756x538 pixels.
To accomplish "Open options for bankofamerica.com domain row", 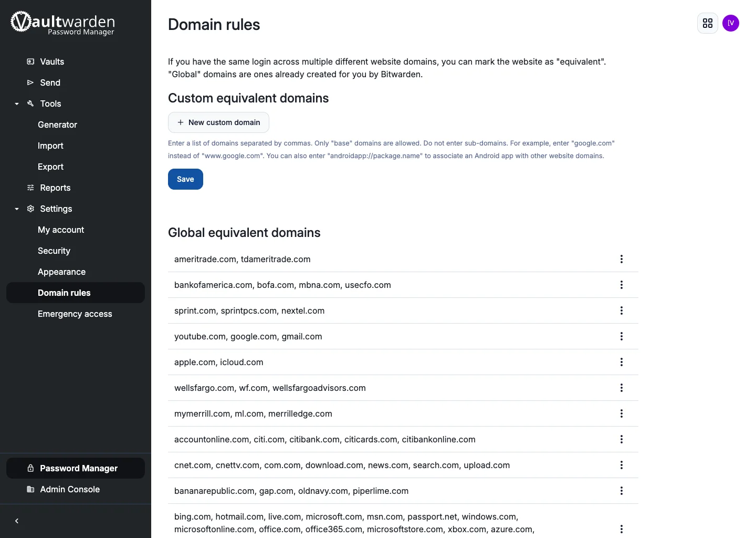I will [622, 285].
